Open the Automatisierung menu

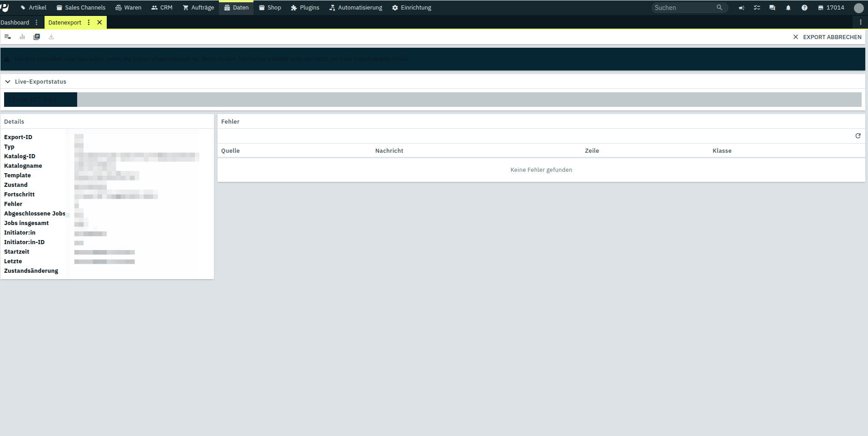(x=356, y=8)
